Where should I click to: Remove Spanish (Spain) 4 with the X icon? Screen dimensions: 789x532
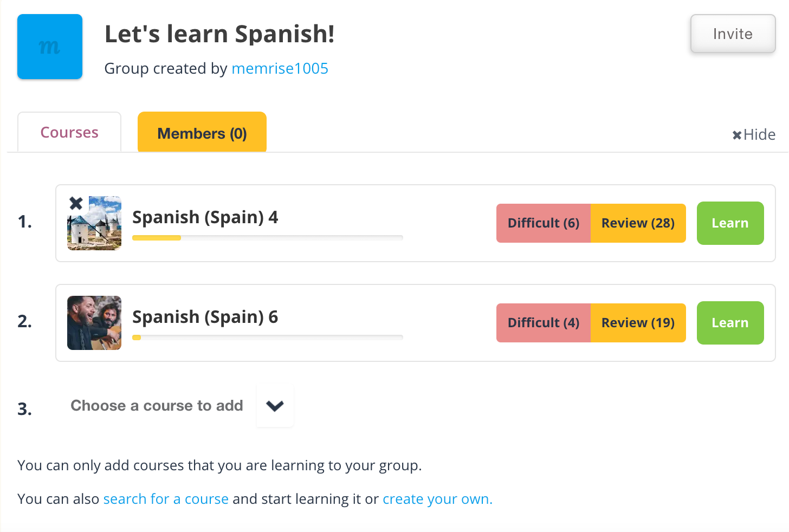pyautogui.click(x=76, y=204)
